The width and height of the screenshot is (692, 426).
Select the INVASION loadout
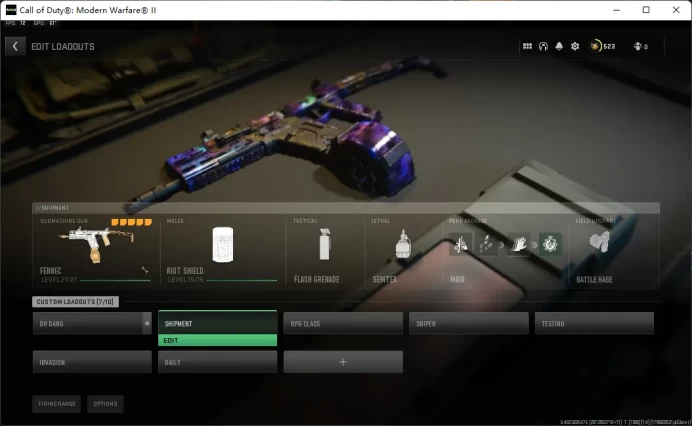(92, 362)
